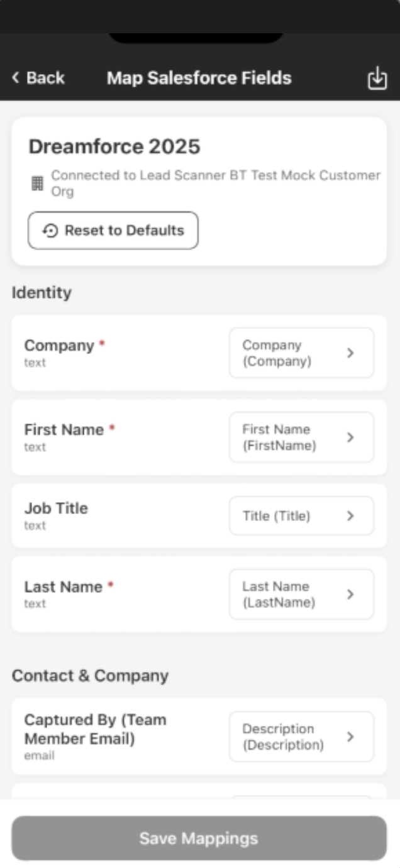Tap the Dreamforce 2025 event title
The height and width of the screenshot is (868, 400).
pos(114,146)
